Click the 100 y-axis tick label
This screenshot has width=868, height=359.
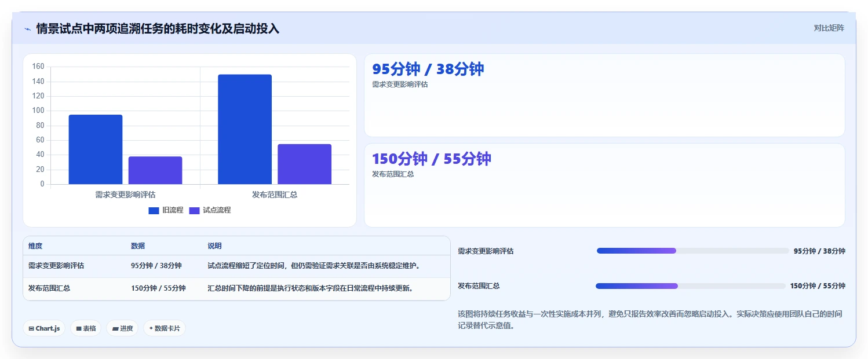point(38,111)
